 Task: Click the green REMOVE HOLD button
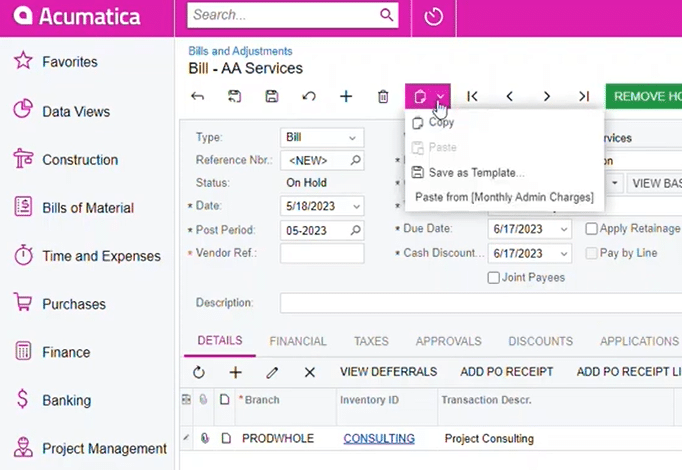[644, 97]
